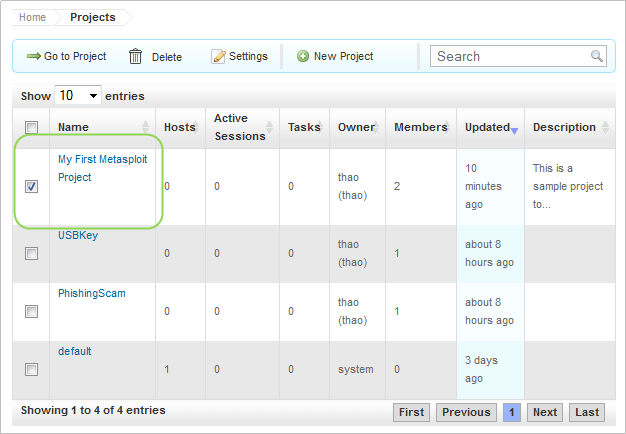
Task: Uncheck My First Metasploit Project checkbox
Action: coord(32,187)
